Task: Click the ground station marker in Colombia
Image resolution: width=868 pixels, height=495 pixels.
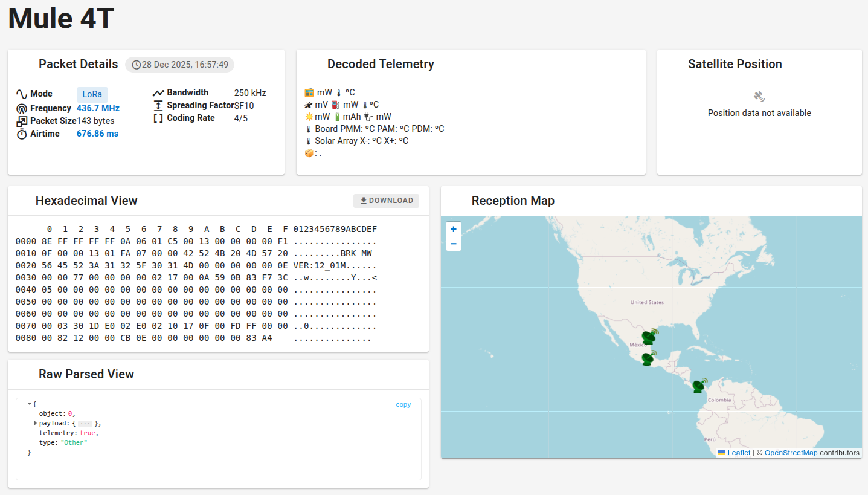Action: [x=699, y=386]
